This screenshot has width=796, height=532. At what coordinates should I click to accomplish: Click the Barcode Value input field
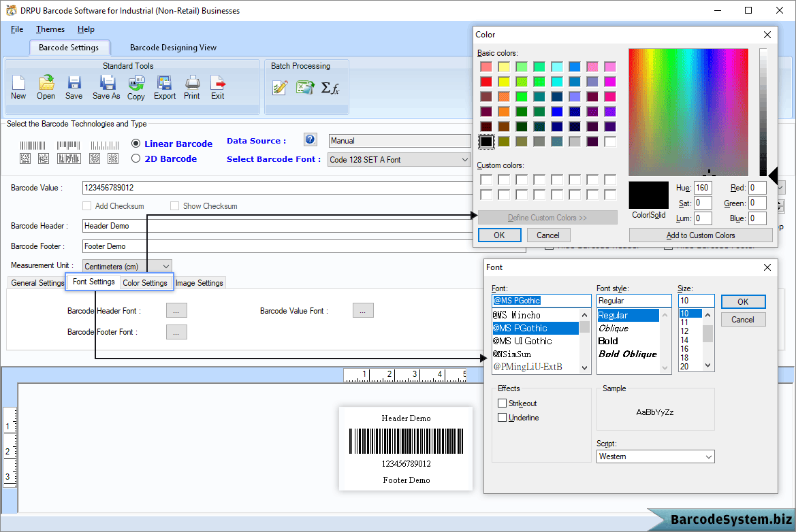coord(277,188)
